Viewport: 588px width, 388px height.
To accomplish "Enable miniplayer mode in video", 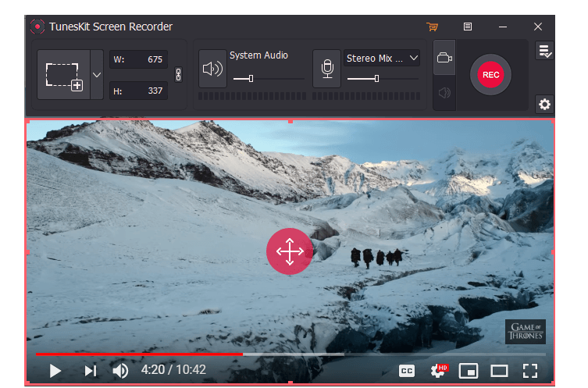I will (x=469, y=371).
